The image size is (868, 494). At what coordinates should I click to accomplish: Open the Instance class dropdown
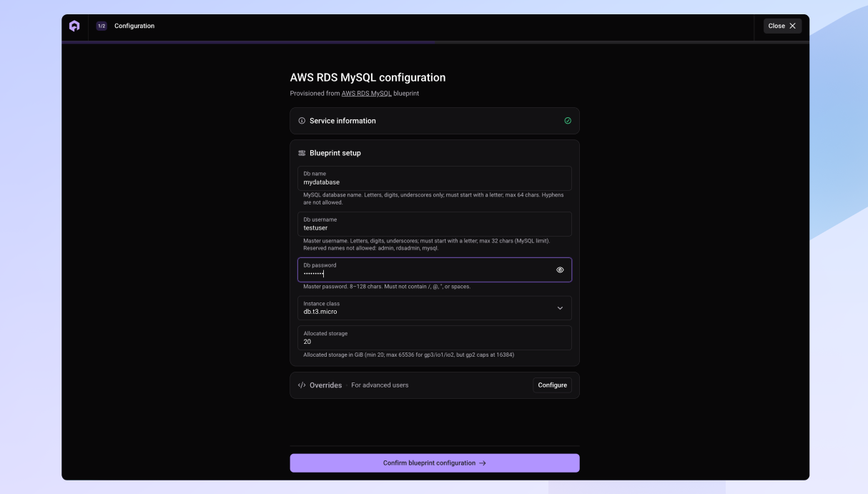[x=435, y=308]
